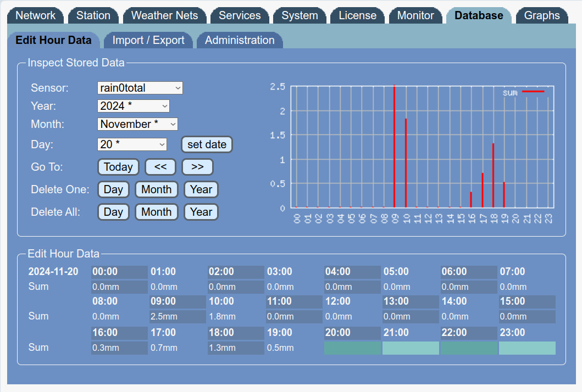Jump to Today's data
Viewport: 582px width, 392px height.
pyautogui.click(x=118, y=167)
